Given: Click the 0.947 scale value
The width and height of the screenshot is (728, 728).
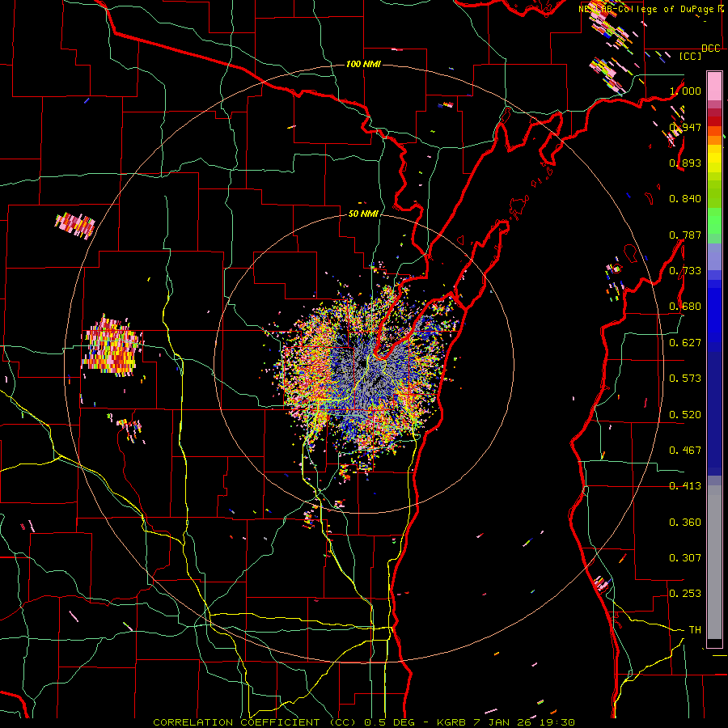Looking at the screenshot, I should pyautogui.click(x=685, y=127).
